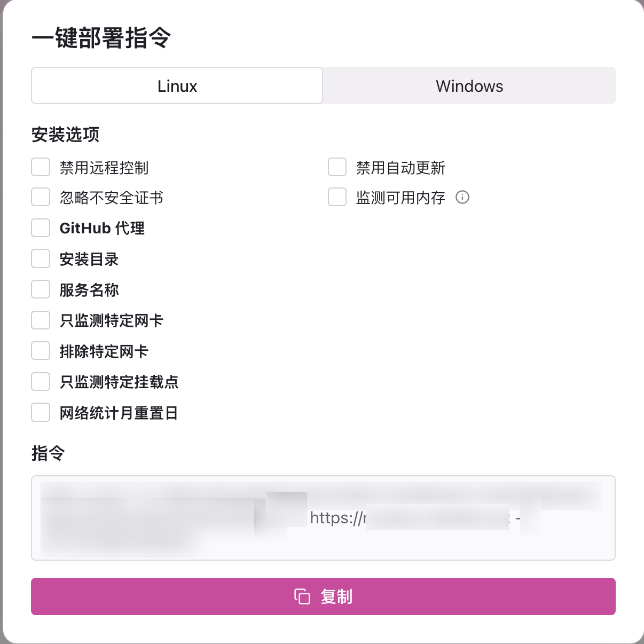Enable the GitHub 代理 option
The width and height of the screenshot is (644, 644).
click(x=41, y=228)
